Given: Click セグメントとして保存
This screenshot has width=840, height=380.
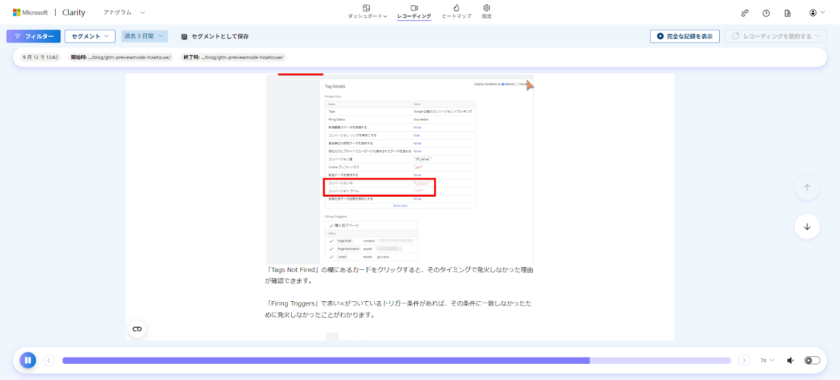Looking at the screenshot, I should pos(215,36).
